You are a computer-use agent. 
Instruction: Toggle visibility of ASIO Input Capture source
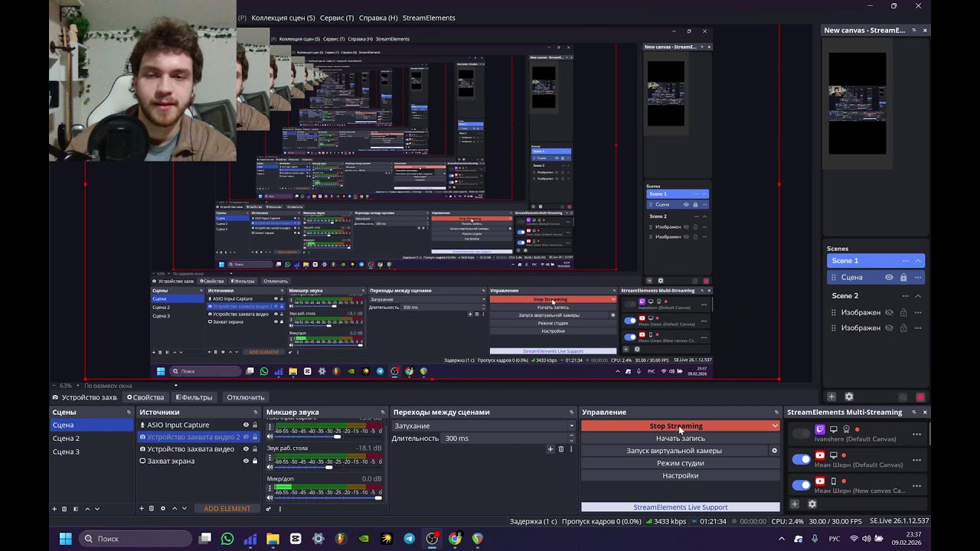click(x=247, y=425)
